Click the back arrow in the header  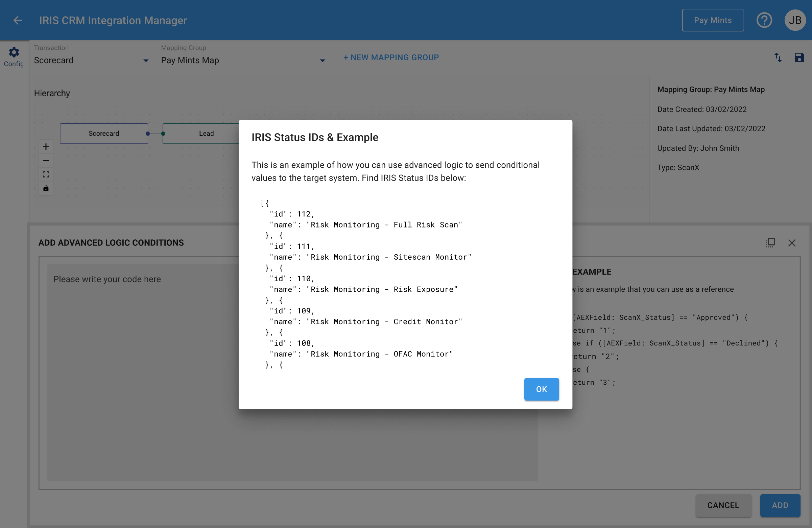(17, 21)
